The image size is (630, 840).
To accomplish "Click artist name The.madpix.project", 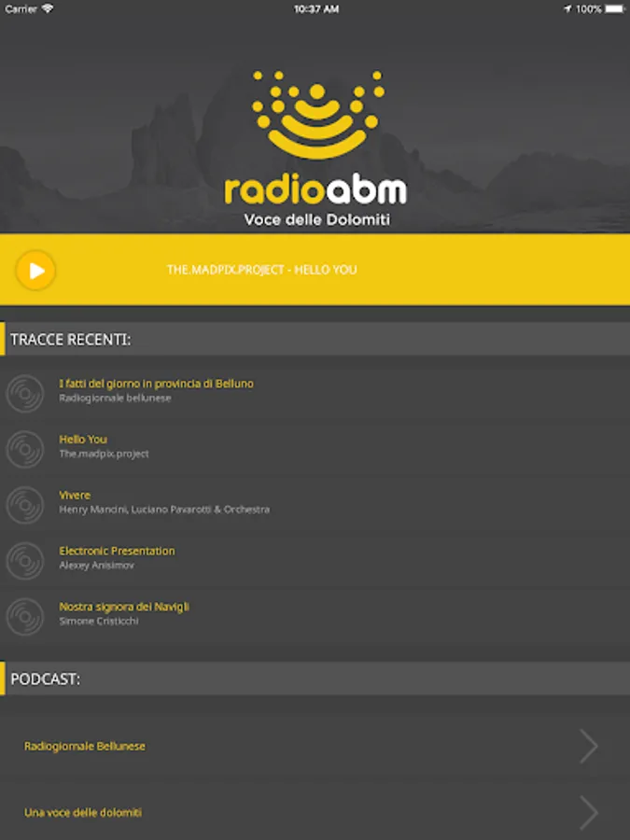I will click(x=104, y=454).
